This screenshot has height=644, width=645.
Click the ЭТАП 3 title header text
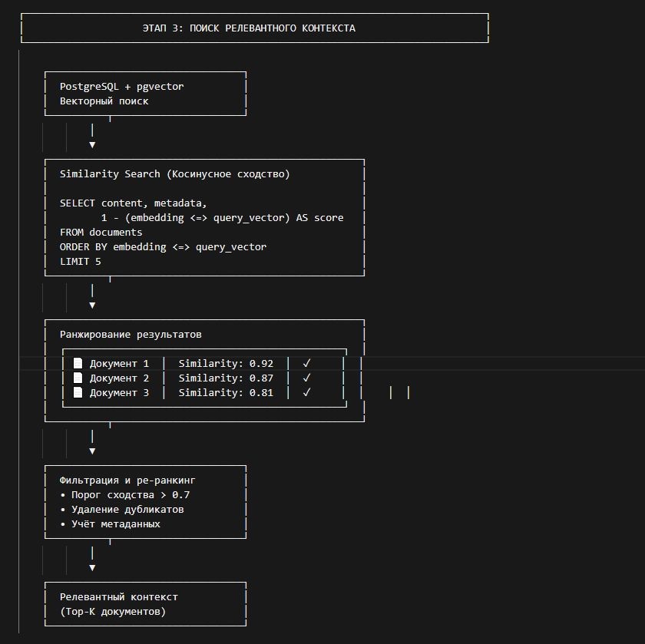pyautogui.click(x=249, y=28)
